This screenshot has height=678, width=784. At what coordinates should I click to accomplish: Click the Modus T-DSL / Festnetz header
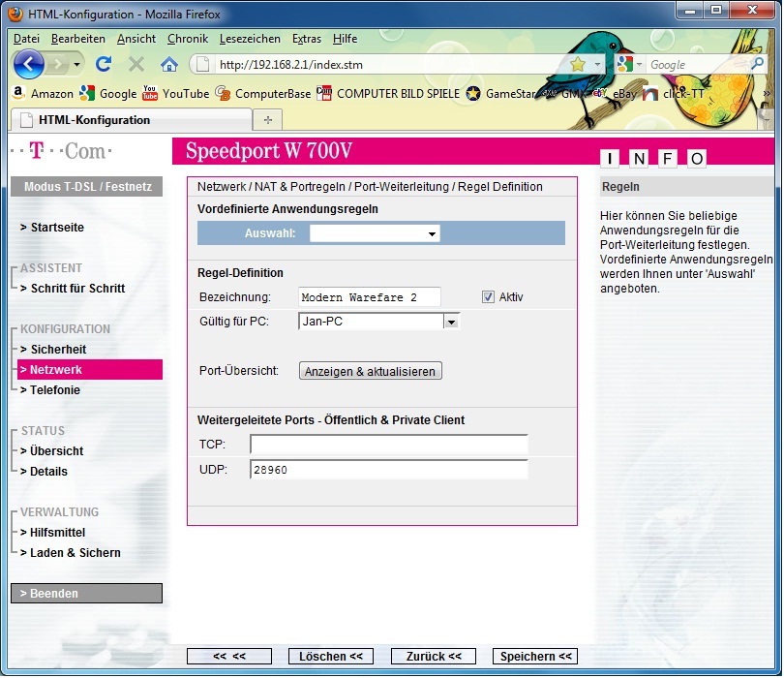(x=86, y=187)
